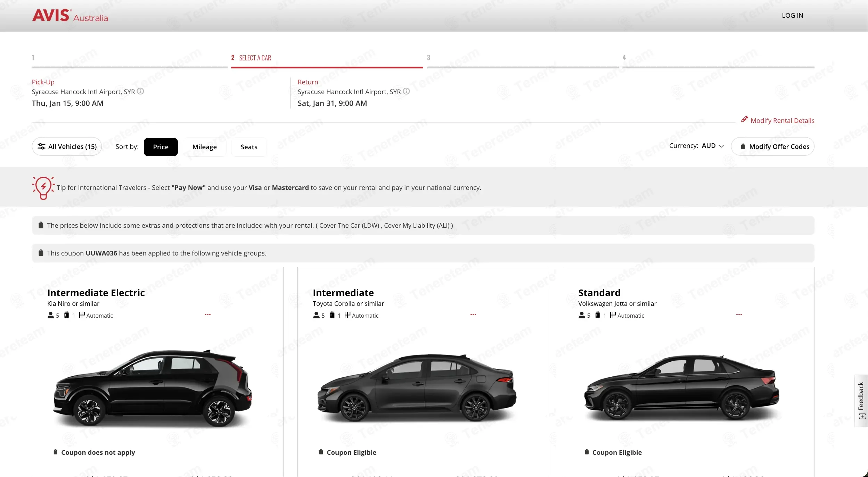This screenshot has height=477, width=868.
Task: Click transmission icon on Volkswagen Jetta card
Action: tap(613, 315)
